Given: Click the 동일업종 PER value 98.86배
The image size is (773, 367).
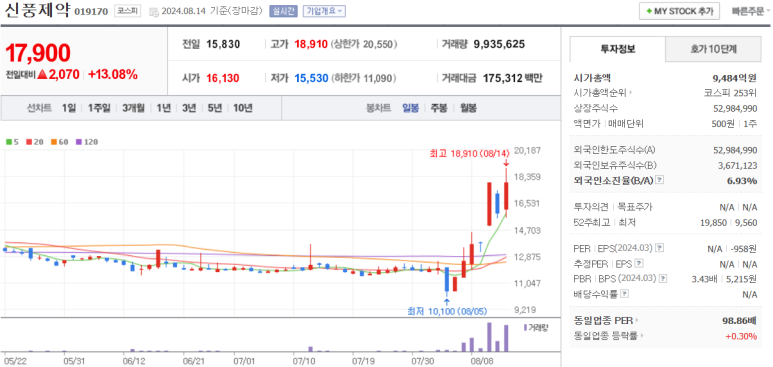Looking at the screenshot, I should tap(739, 321).
